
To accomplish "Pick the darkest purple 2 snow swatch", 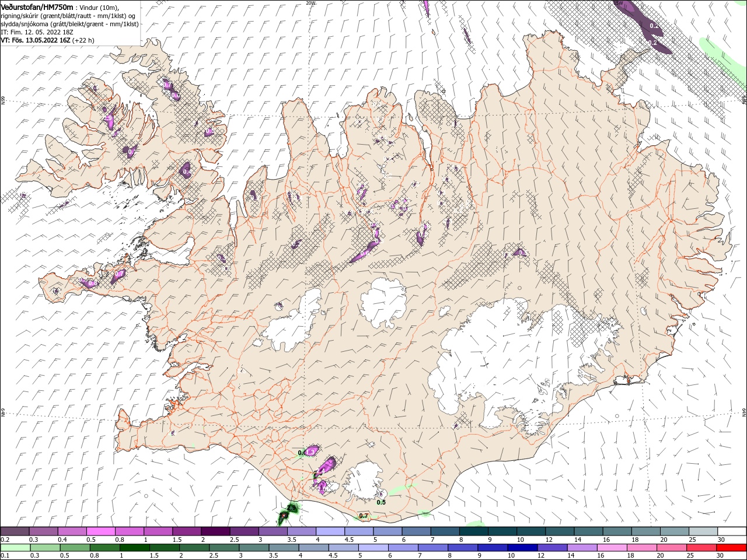I will [215, 531].
